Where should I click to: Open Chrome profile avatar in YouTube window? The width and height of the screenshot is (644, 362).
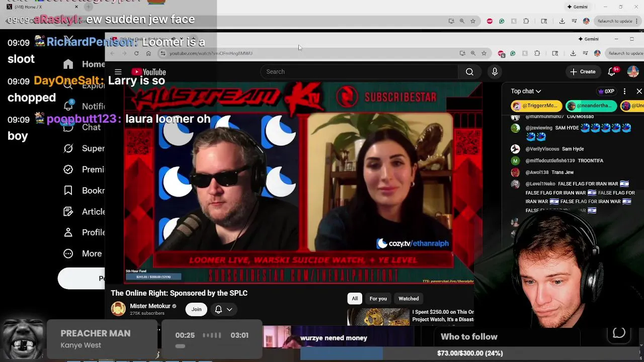pos(597,53)
